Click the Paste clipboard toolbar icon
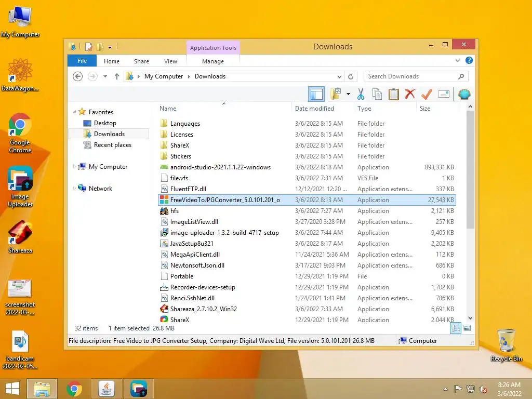The image size is (532, 399). tap(394, 95)
